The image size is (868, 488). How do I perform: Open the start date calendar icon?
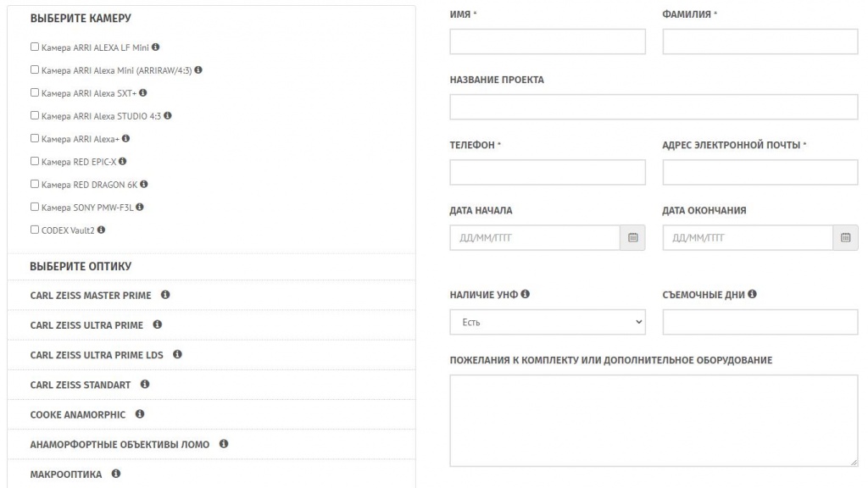tap(632, 237)
